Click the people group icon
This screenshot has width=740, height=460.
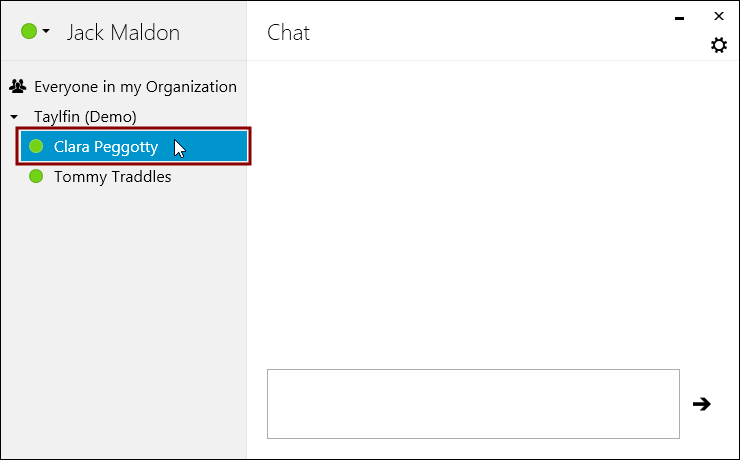pyautogui.click(x=17, y=86)
